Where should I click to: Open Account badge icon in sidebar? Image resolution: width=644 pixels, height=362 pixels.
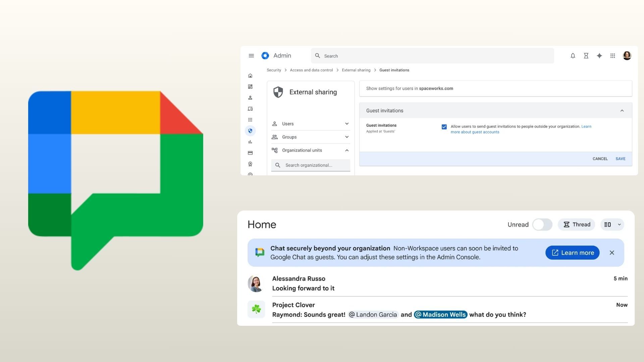tap(250, 164)
